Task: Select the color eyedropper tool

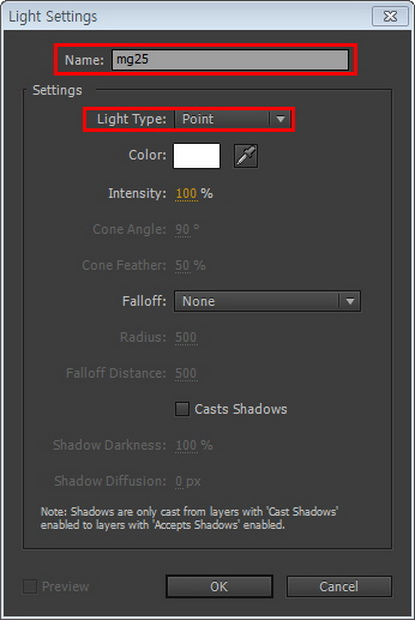Action: [x=245, y=156]
